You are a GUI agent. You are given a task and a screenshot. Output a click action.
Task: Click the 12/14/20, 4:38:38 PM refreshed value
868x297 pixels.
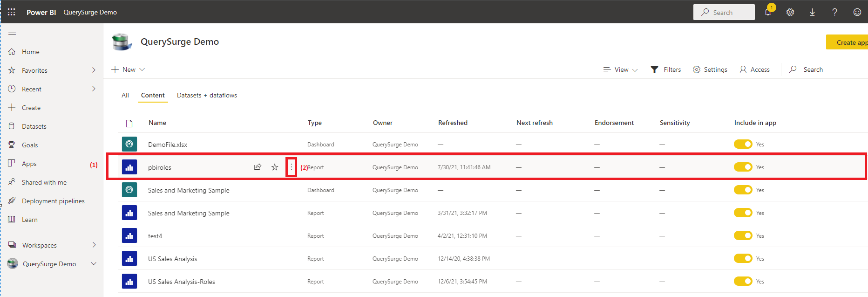pyautogui.click(x=464, y=258)
